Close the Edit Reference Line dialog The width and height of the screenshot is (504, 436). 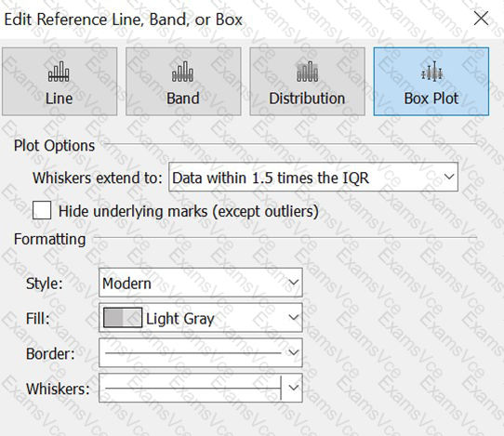tap(481, 19)
